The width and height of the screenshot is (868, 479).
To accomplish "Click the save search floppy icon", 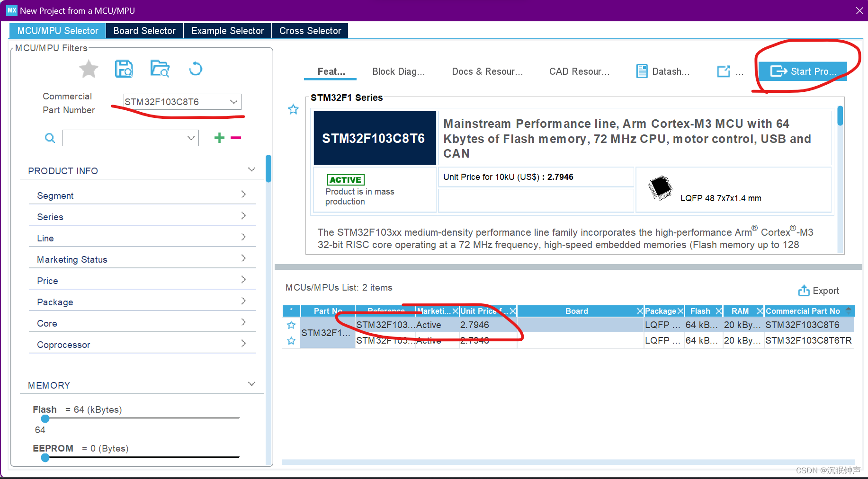I will click(x=124, y=69).
